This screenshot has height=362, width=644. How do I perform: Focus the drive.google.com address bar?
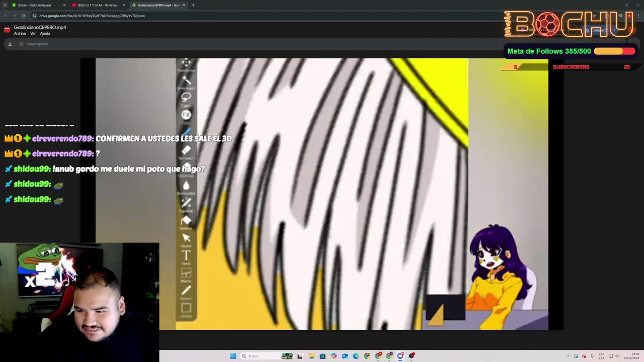(92, 16)
